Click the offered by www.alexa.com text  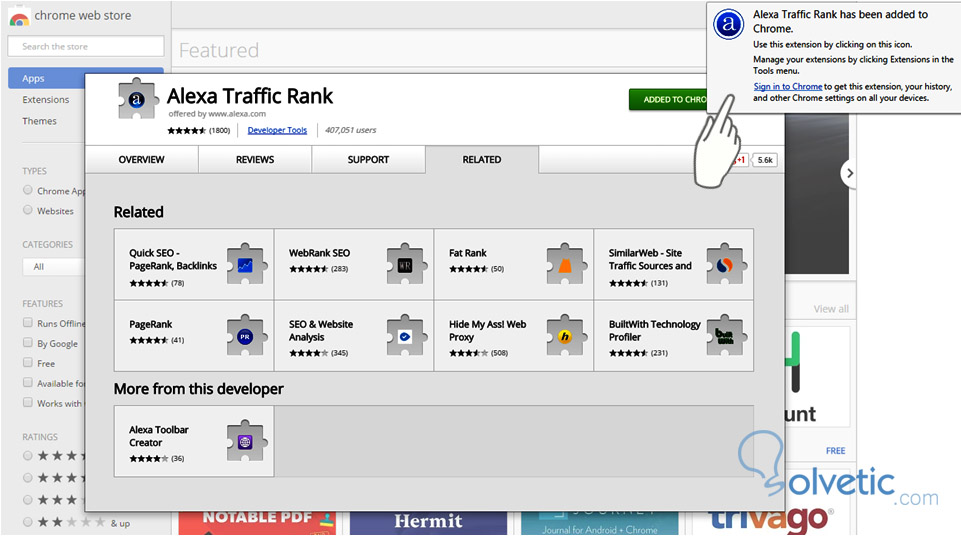pyautogui.click(x=217, y=113)
